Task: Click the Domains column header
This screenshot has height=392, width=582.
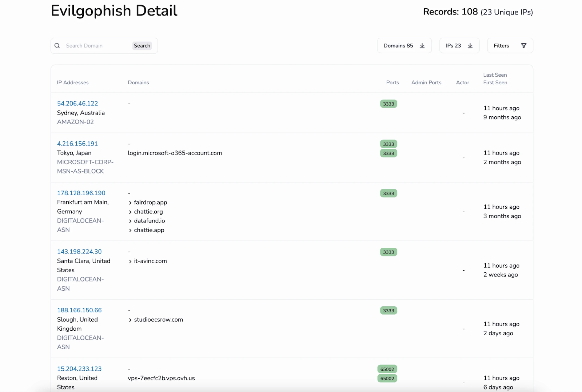Action: [138, 83]
